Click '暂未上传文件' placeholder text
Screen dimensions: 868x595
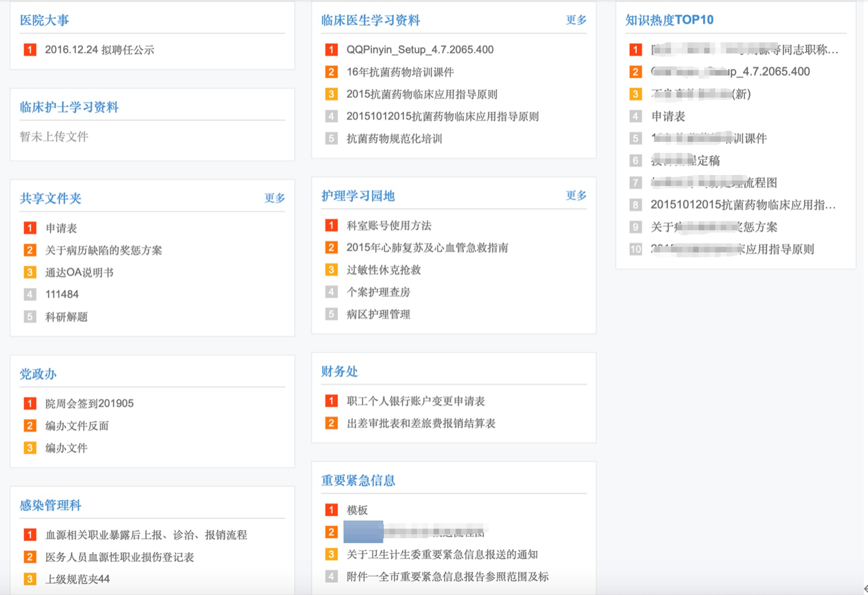pos(54,136)
